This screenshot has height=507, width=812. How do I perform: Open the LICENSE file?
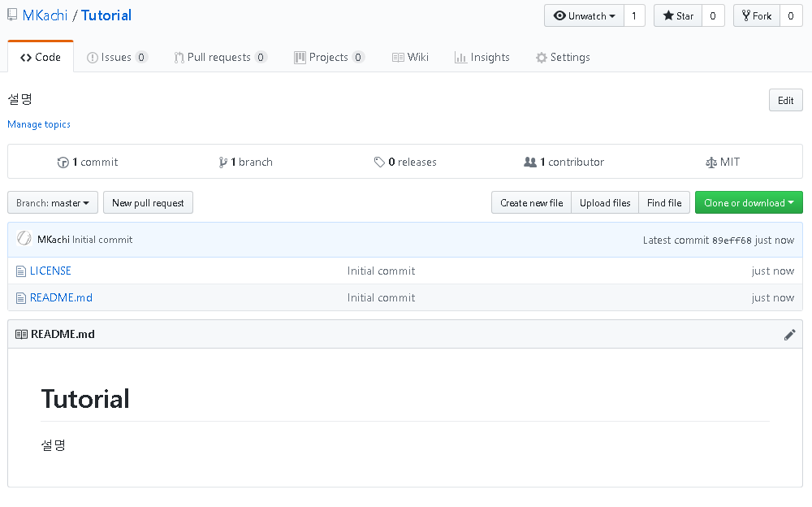(50, 271)
